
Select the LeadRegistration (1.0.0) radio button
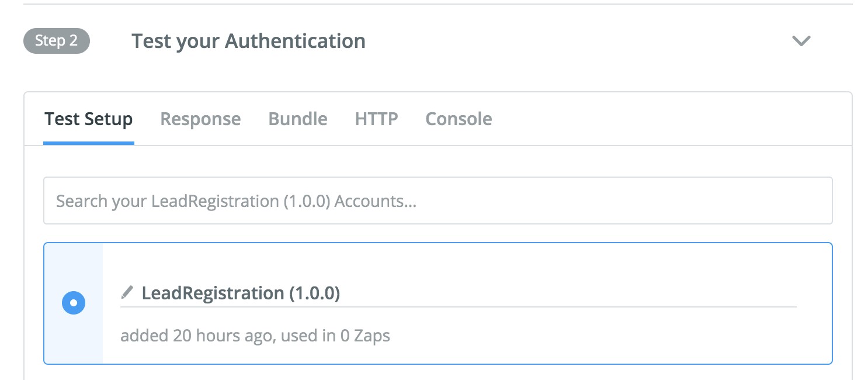click(x=74, y=303)
